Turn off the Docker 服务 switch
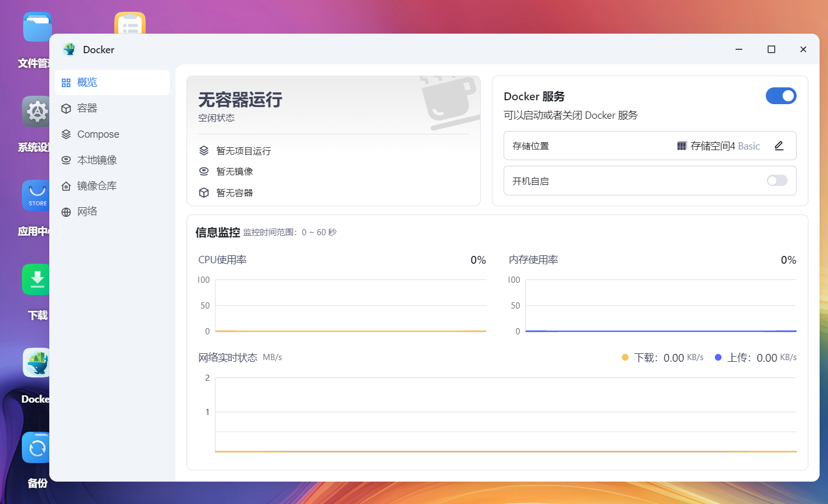Viewport: 828px width, 504px height. [781, 96]
